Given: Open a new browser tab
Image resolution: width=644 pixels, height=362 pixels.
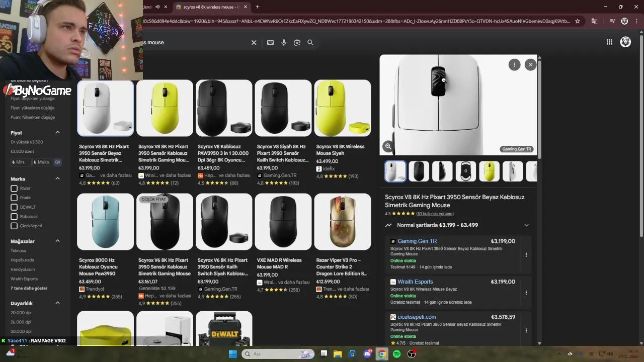Looking at the screenshot, I should click(x=258, y=7).
